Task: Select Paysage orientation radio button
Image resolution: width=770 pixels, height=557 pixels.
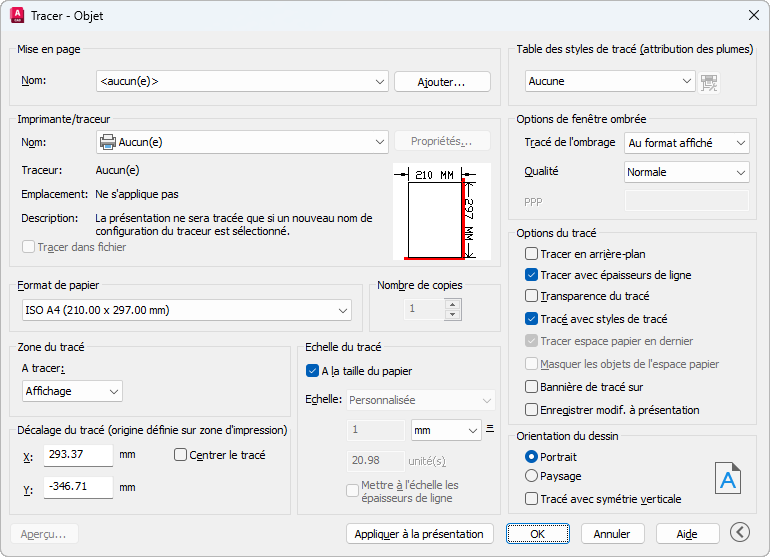Action: click(532, 476)
